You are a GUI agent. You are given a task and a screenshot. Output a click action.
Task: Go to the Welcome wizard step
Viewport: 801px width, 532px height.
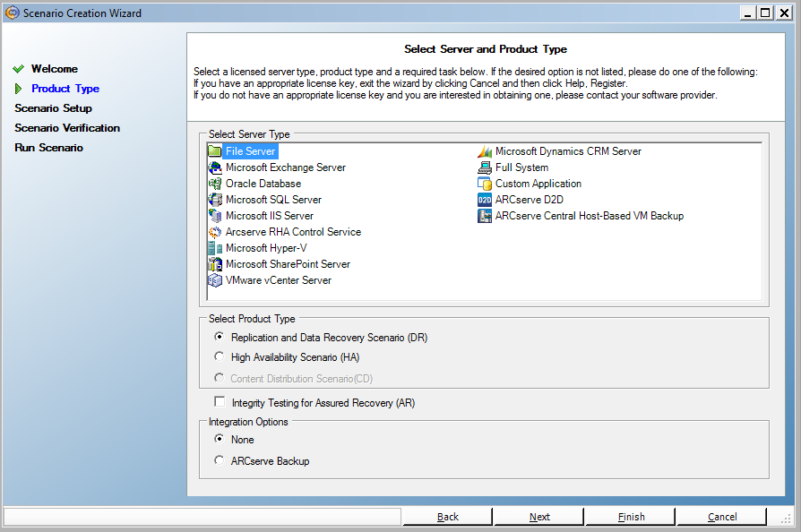[55, 69]
